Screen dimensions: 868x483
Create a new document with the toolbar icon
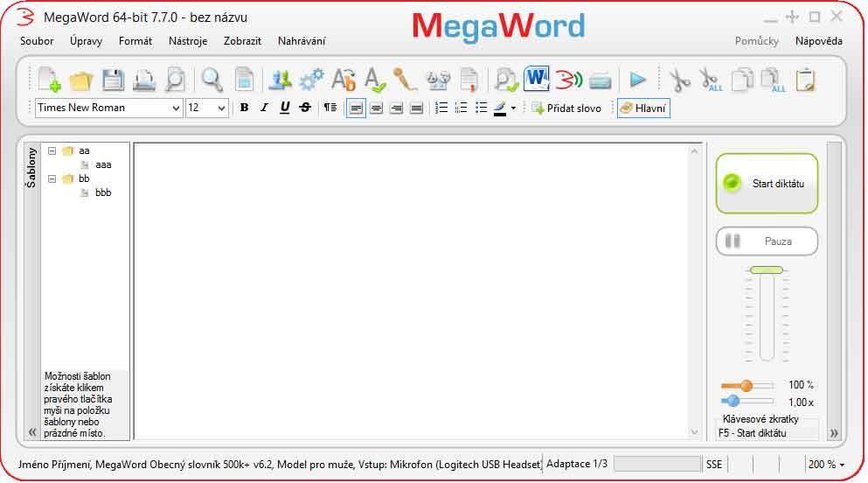(49, 80)
